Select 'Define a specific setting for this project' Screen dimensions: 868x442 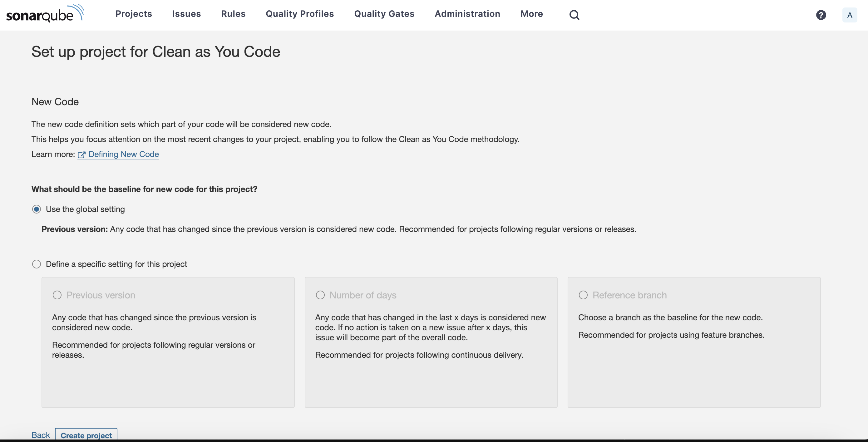[37, 264]
